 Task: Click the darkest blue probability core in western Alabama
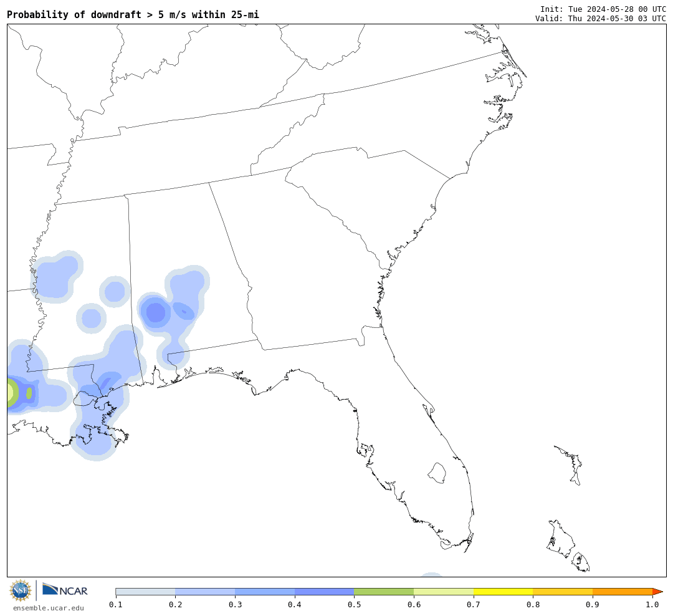pyautogui.click(x=156, y=312)
